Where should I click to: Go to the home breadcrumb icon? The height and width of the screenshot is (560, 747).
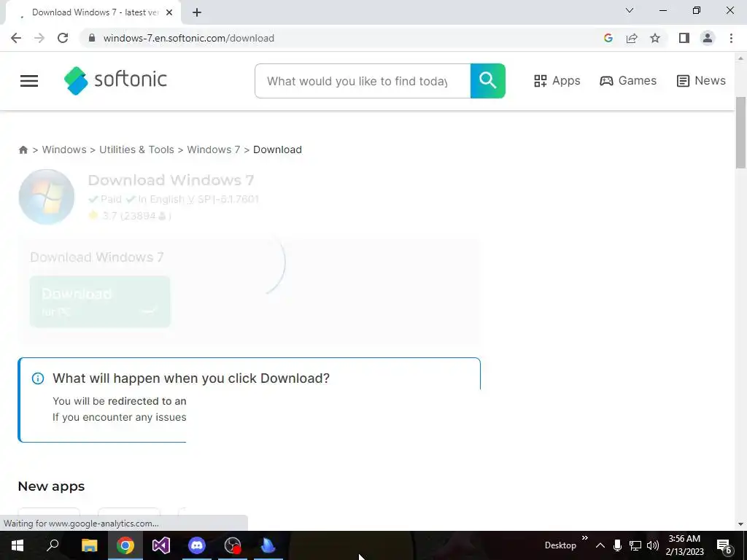23,149
